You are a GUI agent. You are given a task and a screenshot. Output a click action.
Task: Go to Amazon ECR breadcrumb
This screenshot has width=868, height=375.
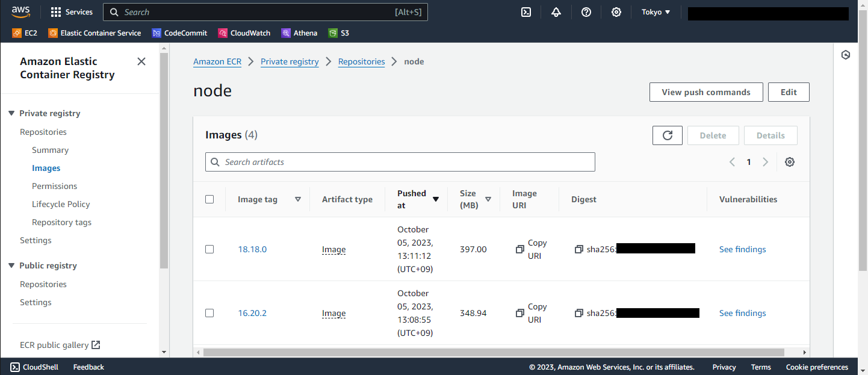coord(217,61)
